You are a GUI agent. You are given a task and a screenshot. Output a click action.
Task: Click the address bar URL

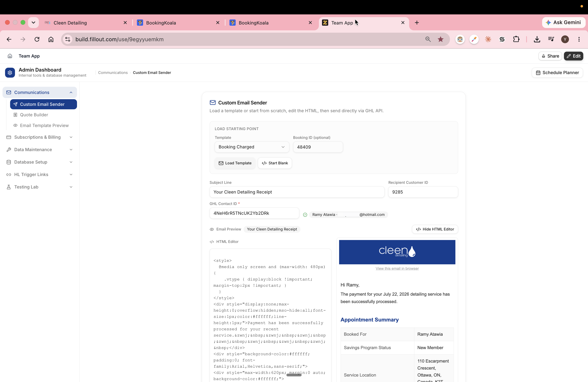(x=120, y=39)
